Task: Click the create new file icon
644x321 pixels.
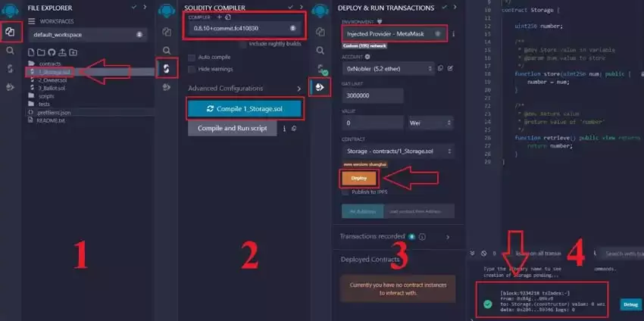Action: pos(31,52)
